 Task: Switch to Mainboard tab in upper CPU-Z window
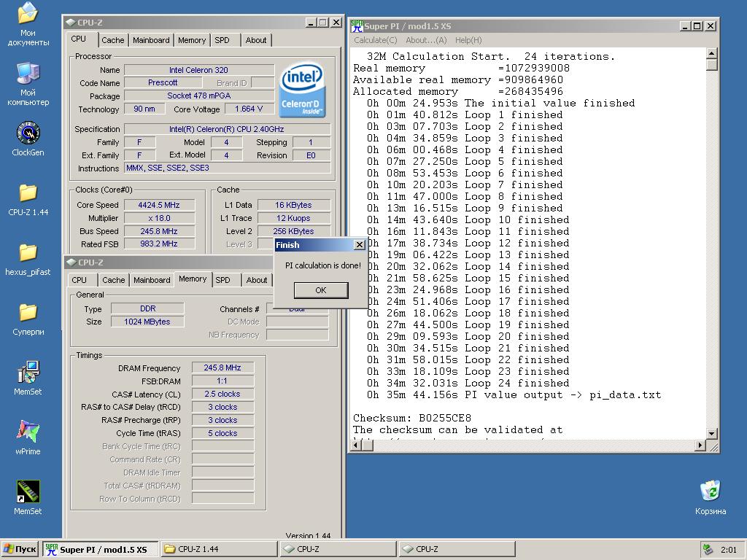[151, 41]
